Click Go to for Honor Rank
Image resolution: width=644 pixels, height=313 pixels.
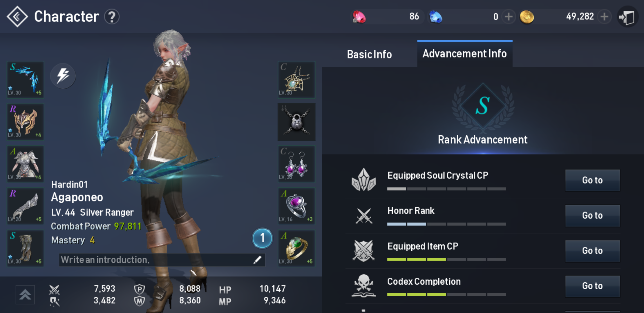point(592,216)
